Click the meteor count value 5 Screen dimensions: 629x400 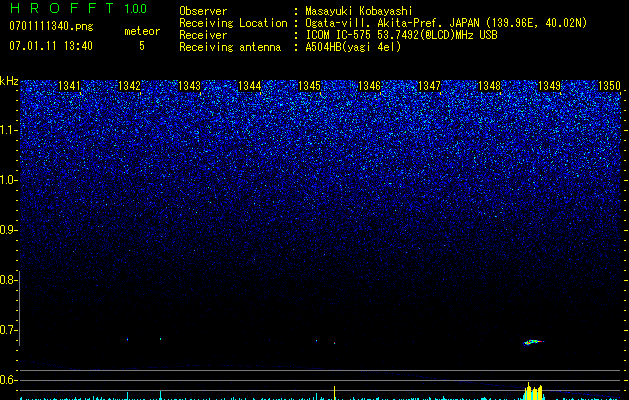click(142, 46)
